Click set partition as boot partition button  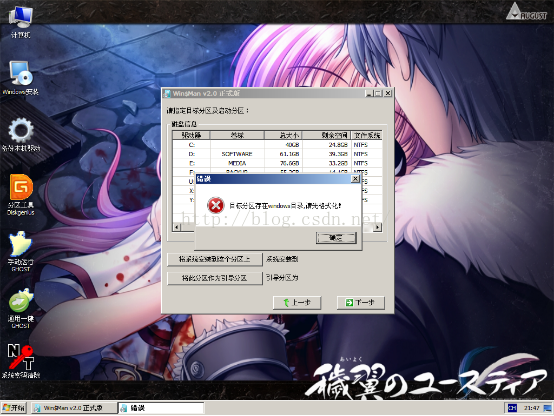(x=215, y=278)
